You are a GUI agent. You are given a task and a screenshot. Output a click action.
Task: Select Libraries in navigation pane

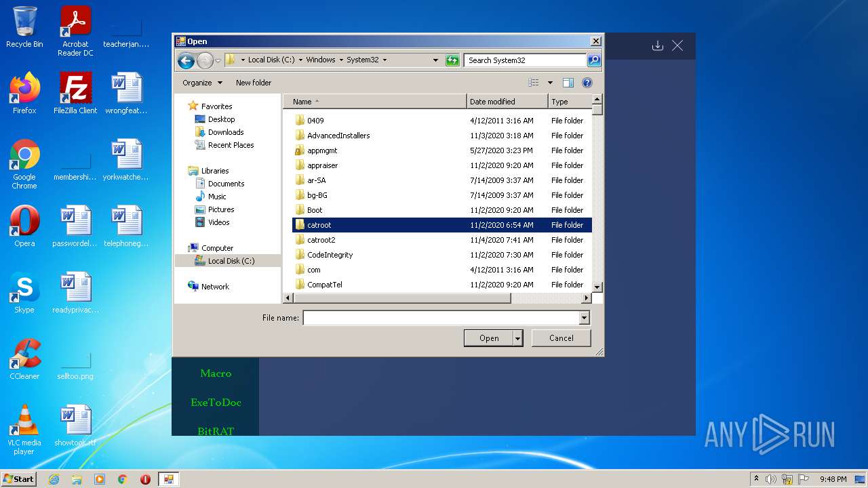(215, 171)
